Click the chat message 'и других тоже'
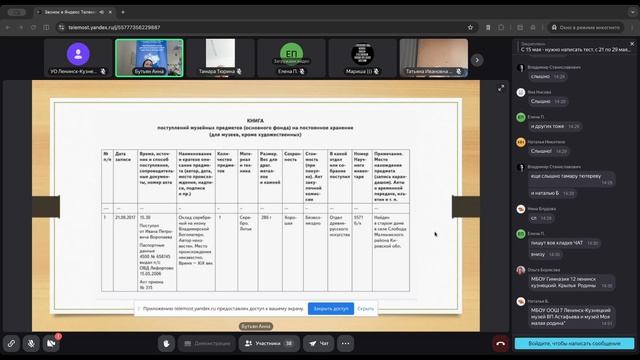Image resolution: width=640 pixels, height=360 pixels. click(555, 127)
